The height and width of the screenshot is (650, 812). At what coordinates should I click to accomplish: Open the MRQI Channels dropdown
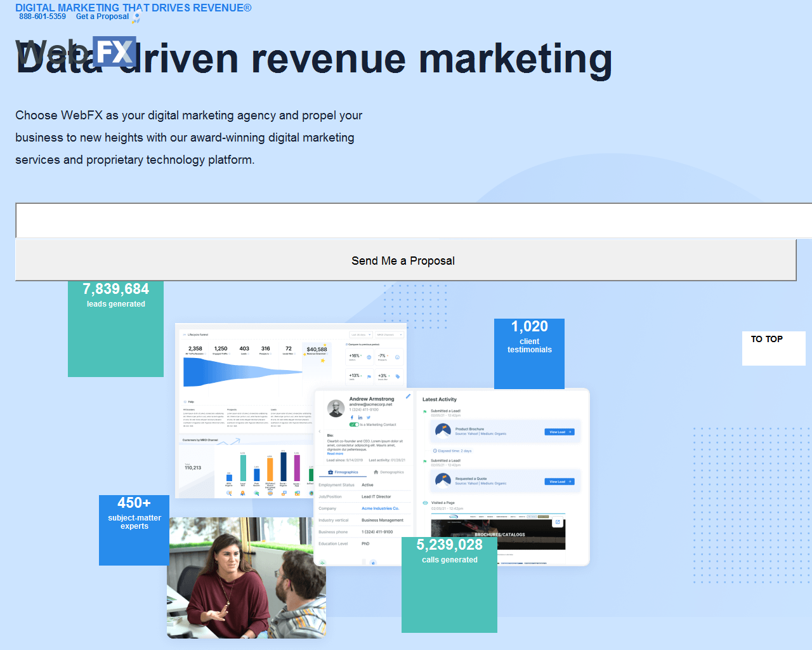pos(390,335)
